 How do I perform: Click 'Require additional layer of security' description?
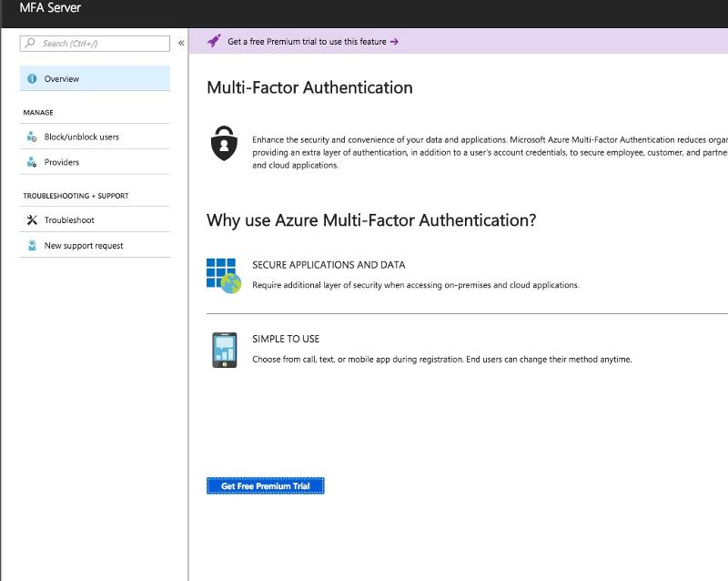tap(416, 285)
